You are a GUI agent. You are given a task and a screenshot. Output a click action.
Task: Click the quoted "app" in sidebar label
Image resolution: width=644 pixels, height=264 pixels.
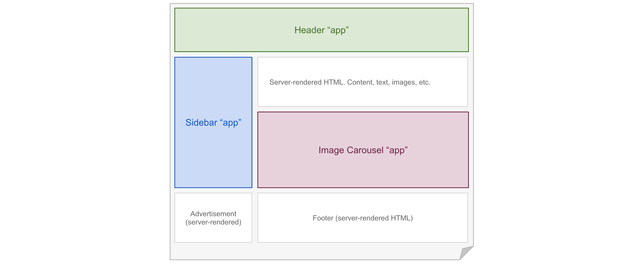coord(230,123)
